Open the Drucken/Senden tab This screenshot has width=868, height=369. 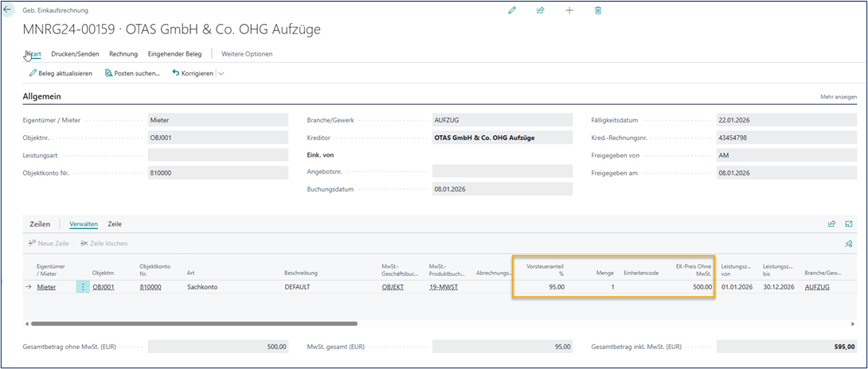tap(75, 54)
